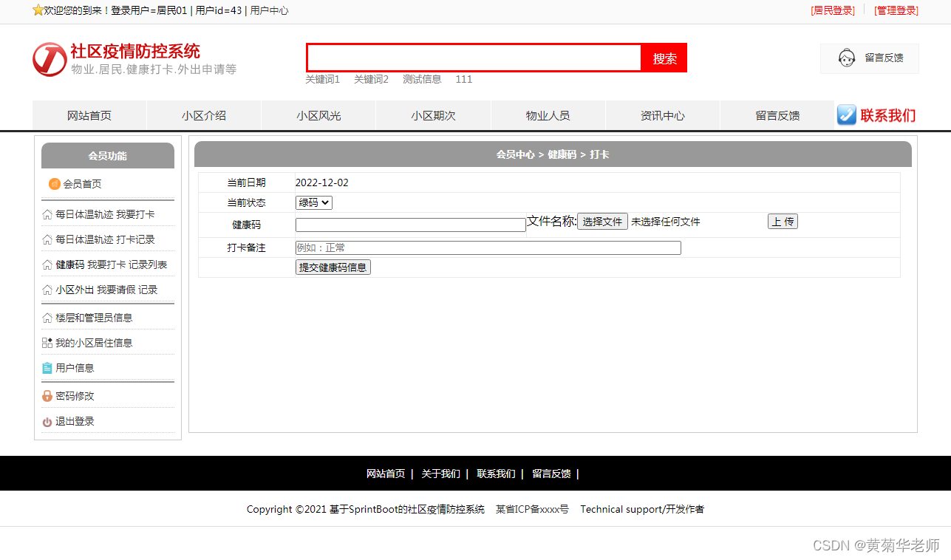Viewport: 951px width, 560px height.
Task: Click the house icon beside 每日体温轨迹 我要打卡
Action: 47,215
